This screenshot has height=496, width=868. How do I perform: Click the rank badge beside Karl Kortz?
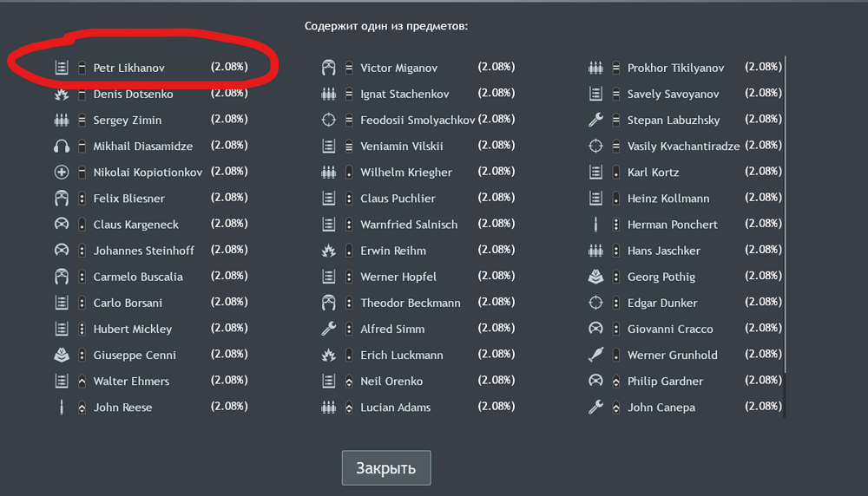pyautogui.click(x=615, y=173)
